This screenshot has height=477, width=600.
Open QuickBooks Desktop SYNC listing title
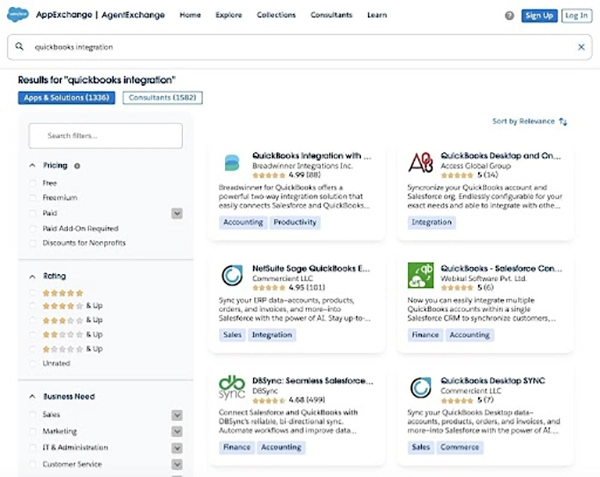[492, 381]
